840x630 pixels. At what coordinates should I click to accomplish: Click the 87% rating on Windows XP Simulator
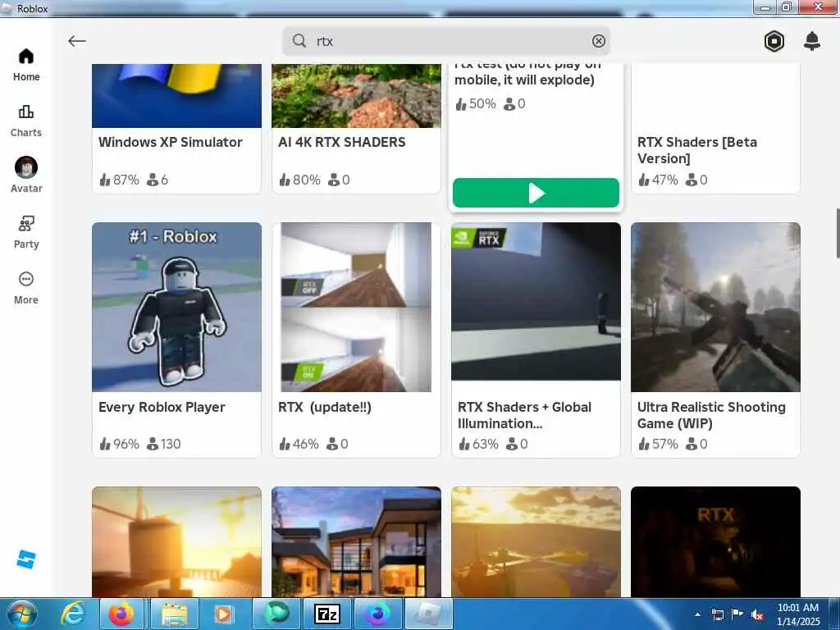pyautogui.click(x=119, y=180)
